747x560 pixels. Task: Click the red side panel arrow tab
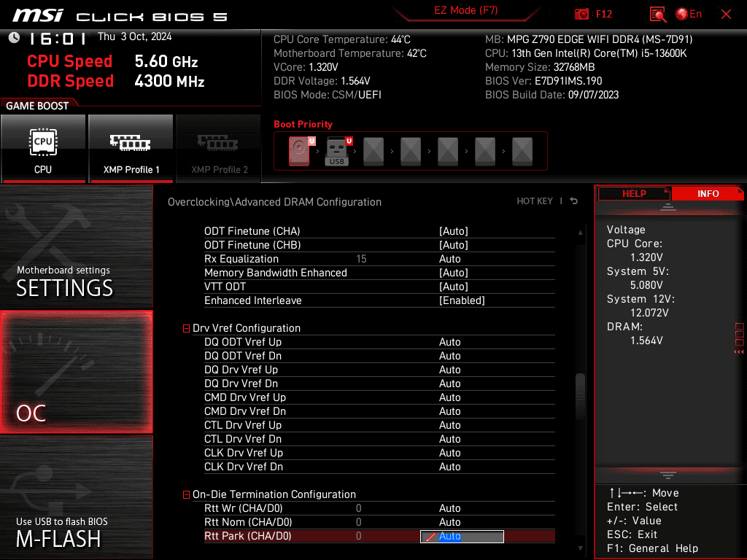click(x=739, y=352)
